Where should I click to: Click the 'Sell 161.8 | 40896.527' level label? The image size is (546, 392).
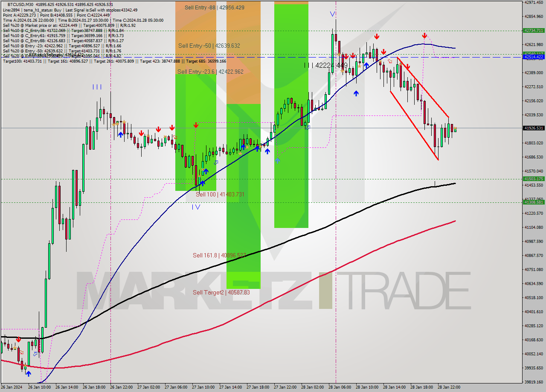pos(219,255)
